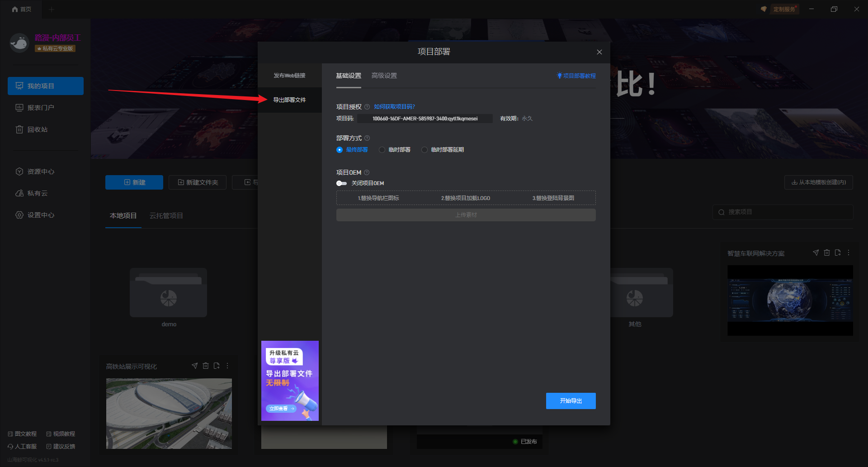The height and width of the screenshot is (467, 868).
Task: Open more options on 高铁站展示可视化 card
Action: tap(227, 366)
